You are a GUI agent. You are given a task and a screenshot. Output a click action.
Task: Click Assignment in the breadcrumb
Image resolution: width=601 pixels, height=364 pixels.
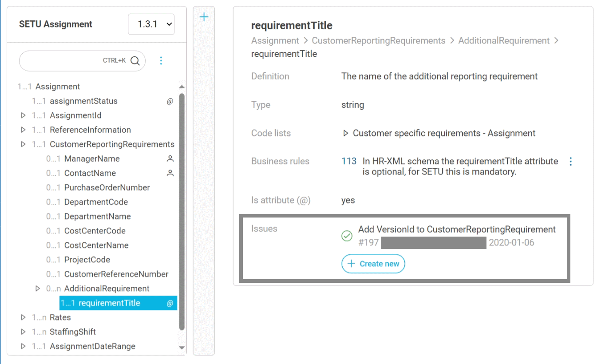coord(275,41)
